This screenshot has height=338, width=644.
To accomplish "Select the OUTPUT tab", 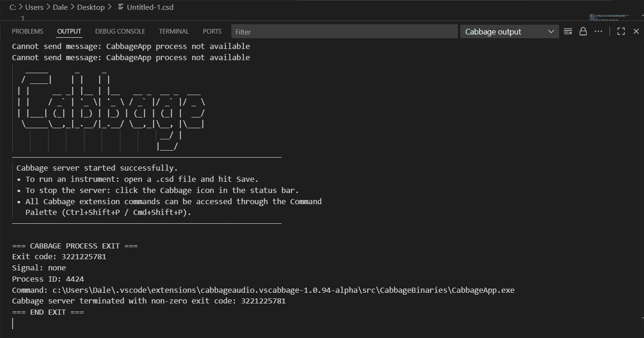I will coord(69,31).
